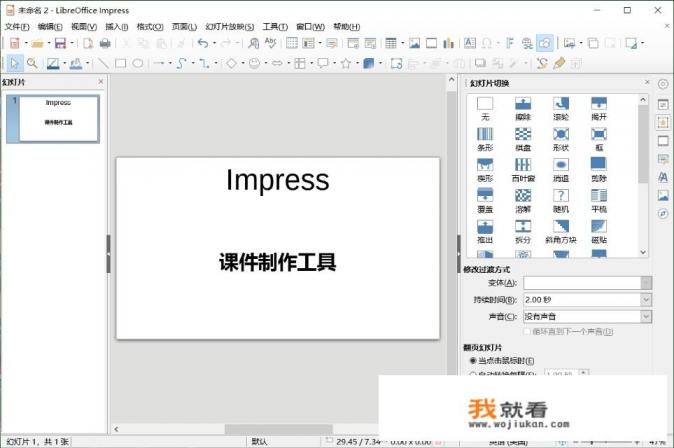Open Fill Color dropdown arrow
This screenshot has height=448, width=674.
[87, 64]
